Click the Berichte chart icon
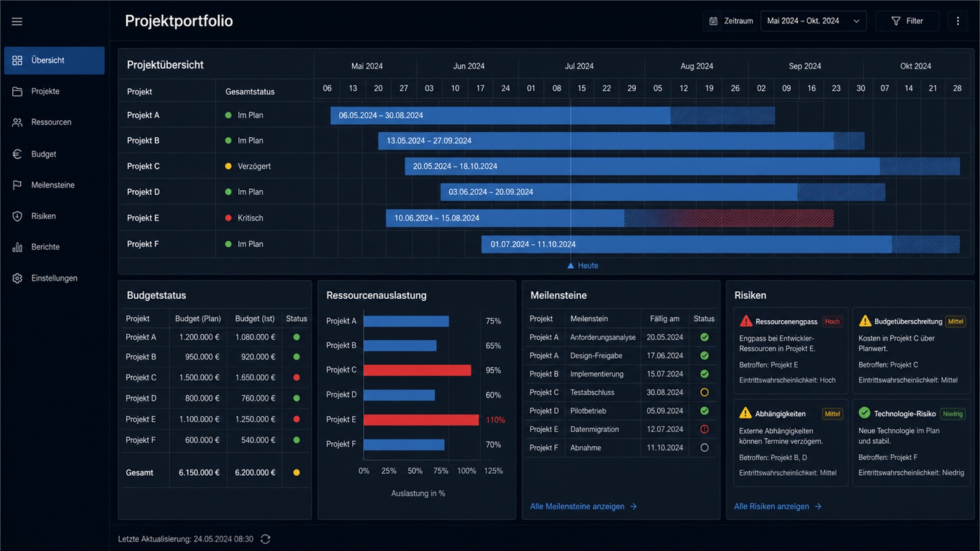 point(17,247)
